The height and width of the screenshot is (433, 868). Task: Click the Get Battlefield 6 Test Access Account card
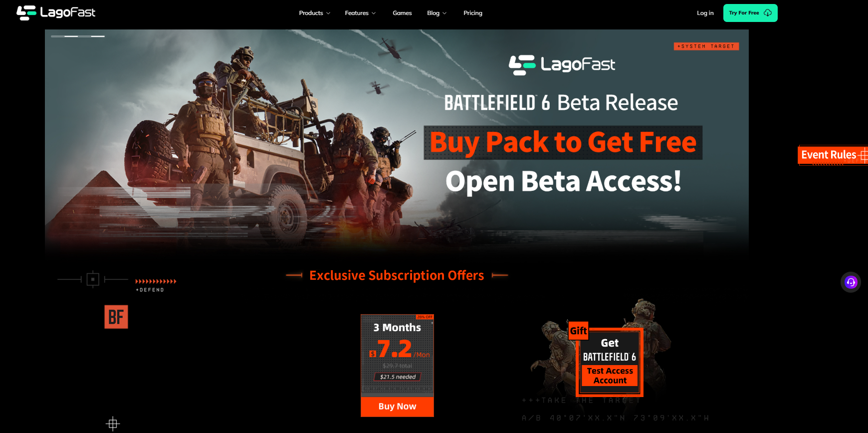pos(610,361)
